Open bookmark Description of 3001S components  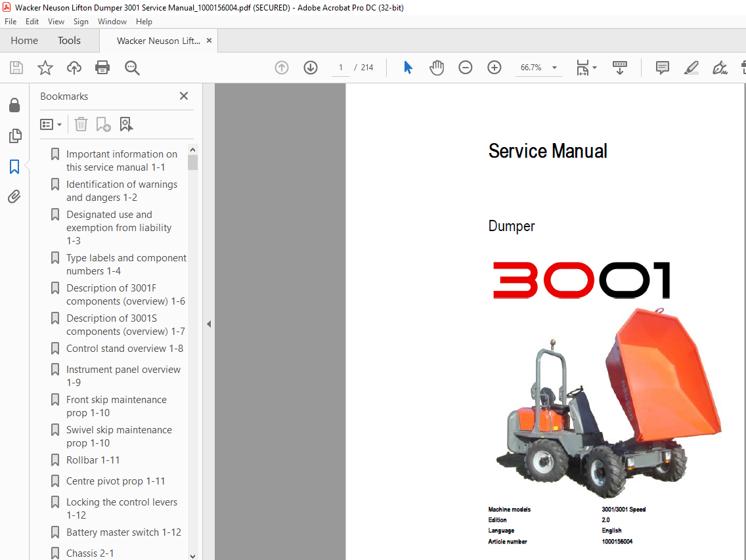coord(125,324)
